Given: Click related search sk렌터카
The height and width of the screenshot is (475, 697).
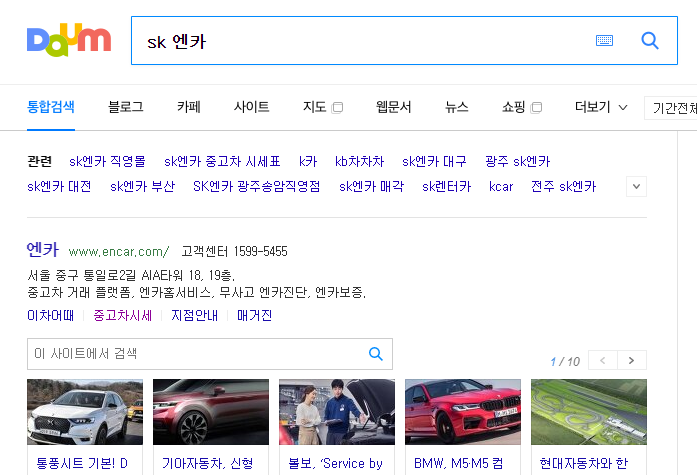Looking at the screenshot, I should click(447, 187).
